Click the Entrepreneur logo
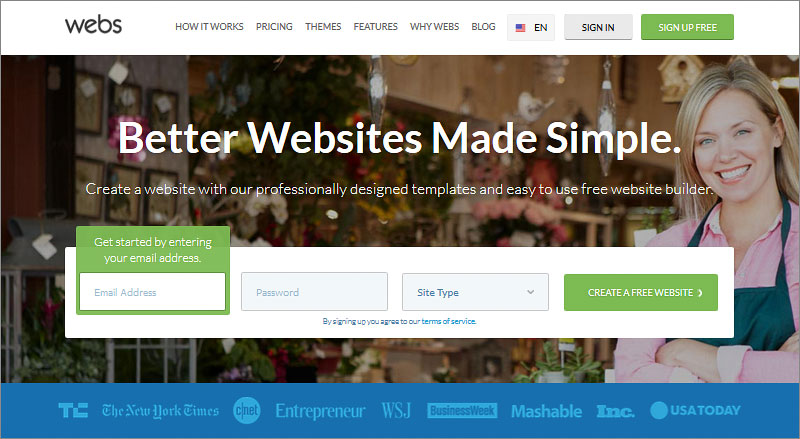This screenshot has height=439, width=800. click(320, 411)
